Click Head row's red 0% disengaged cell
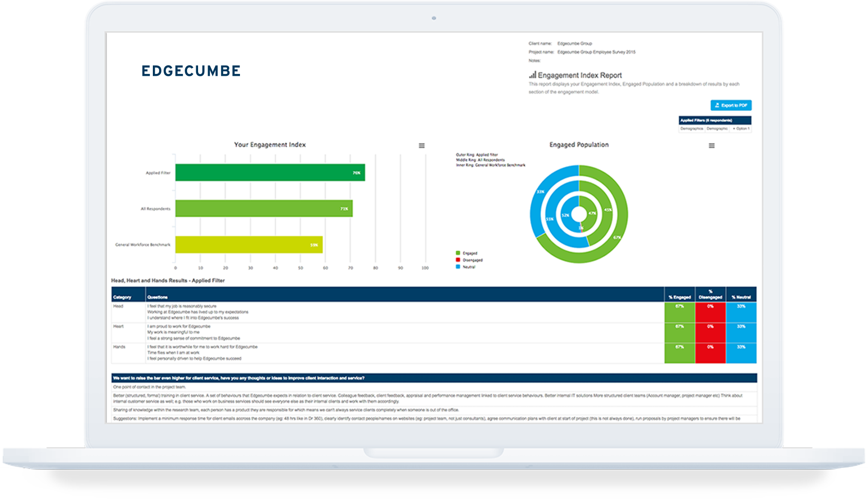 click(x=710, y=312)
